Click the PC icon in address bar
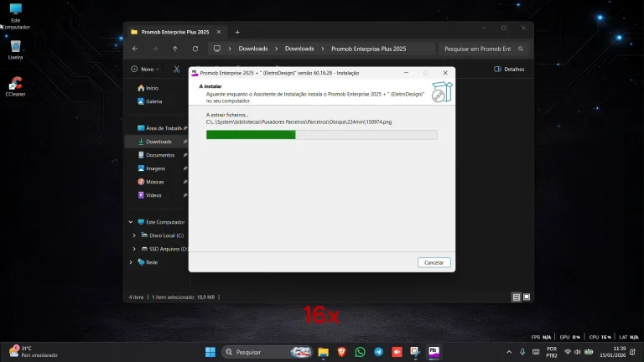The image size is (644, 362). 217,49
